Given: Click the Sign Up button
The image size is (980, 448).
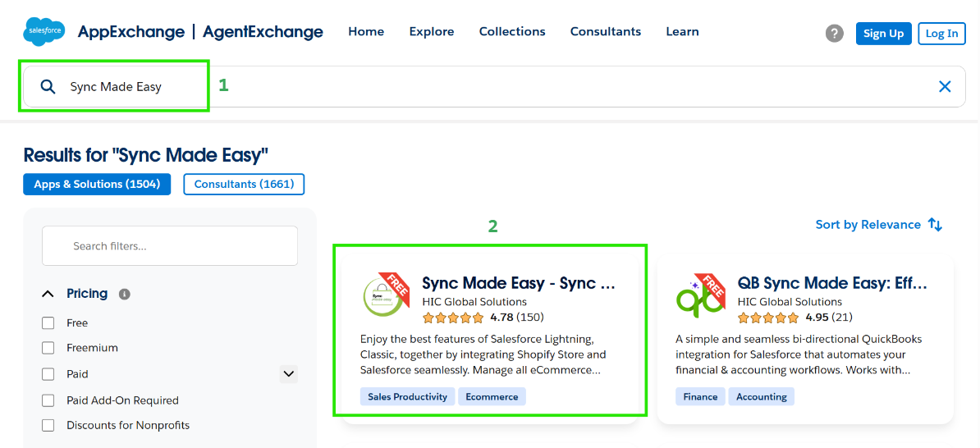Looking at the screenshot, I should pyautogui.click(x=883, y=34).
